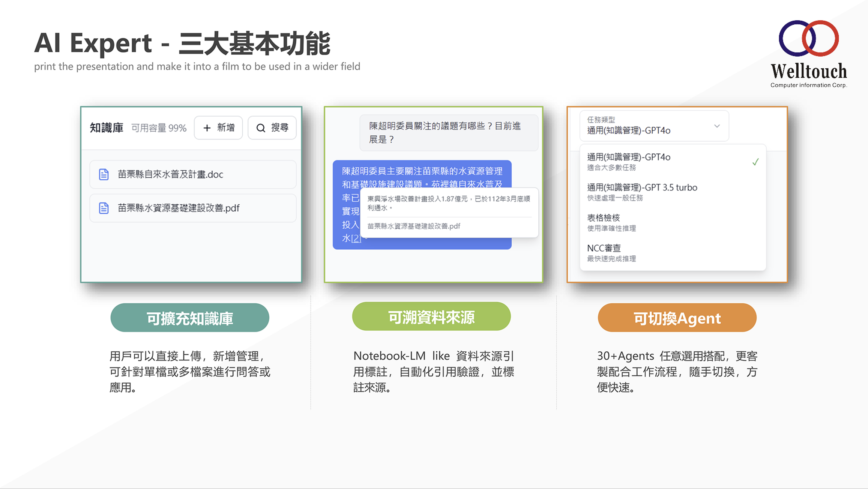Image resolution: width=868 pixels, height=489 pixels.
Task: Expand the 任務類型 dropdown chevron
Action: pyautogui.click(x=717, y=126)
